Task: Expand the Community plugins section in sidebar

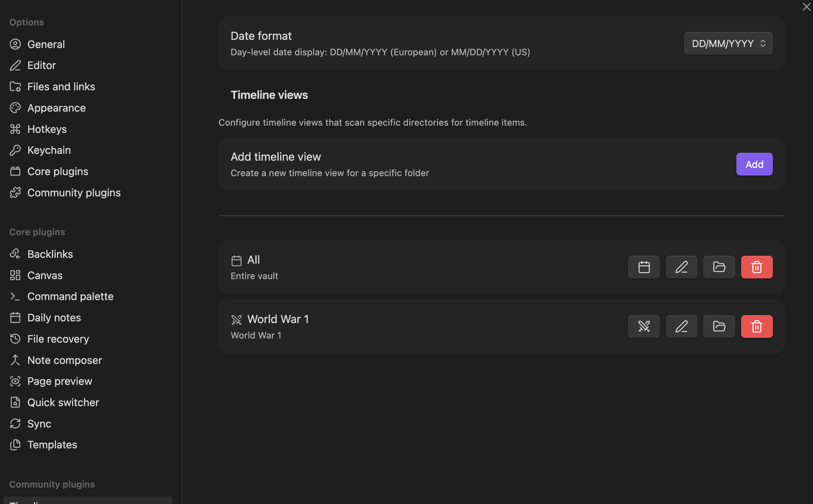Action: click(x=74, y=193)
